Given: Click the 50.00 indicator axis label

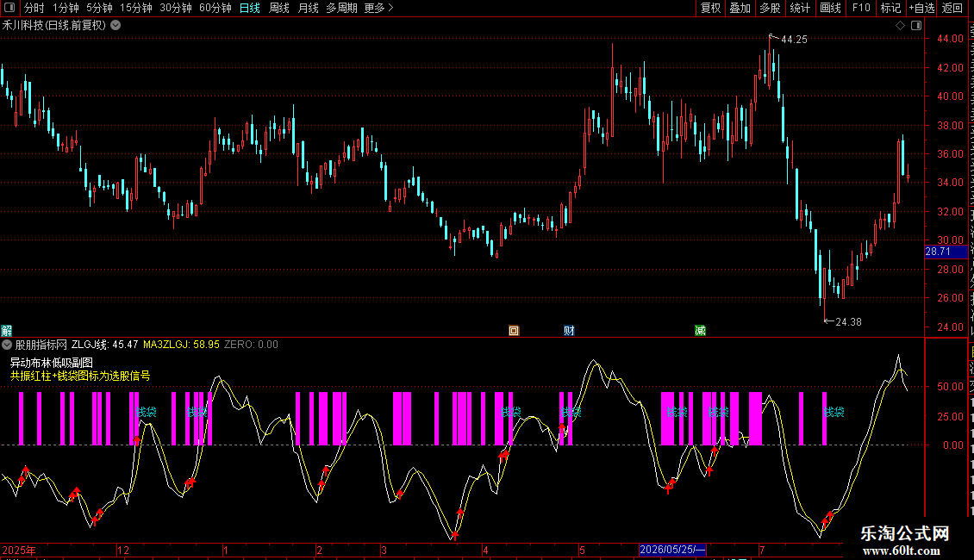Looking at the screenshot, I should click(x=951, y=387).
